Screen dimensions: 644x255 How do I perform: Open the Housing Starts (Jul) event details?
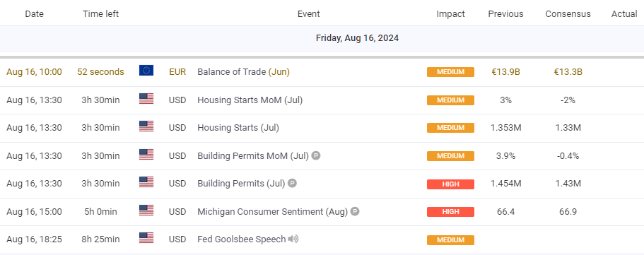238,128
